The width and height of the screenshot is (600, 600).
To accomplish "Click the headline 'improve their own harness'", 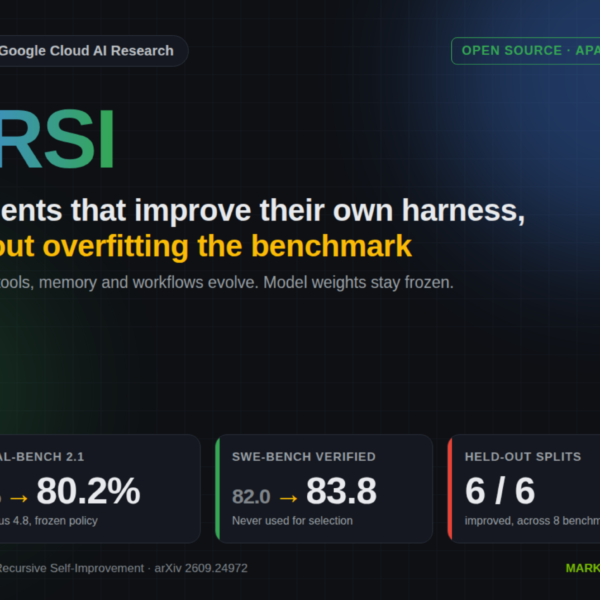I will coord(329,210).
